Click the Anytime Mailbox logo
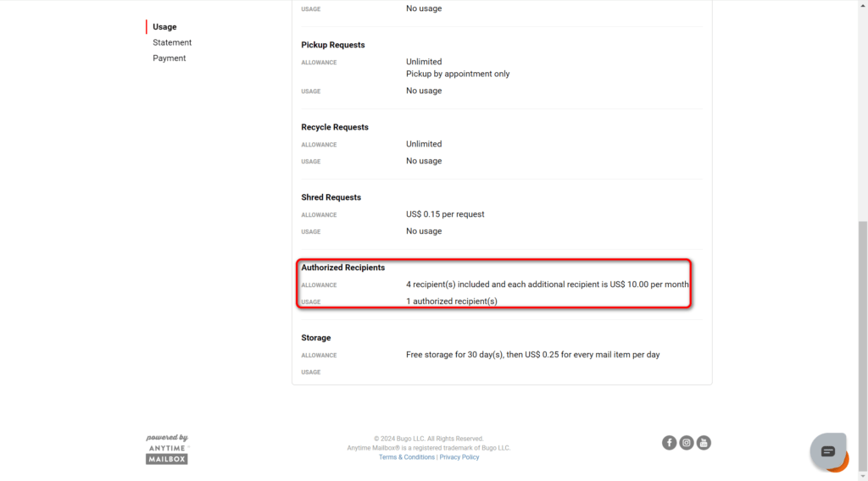This screenshot has height=481, width=868. [x=167, y=450]
